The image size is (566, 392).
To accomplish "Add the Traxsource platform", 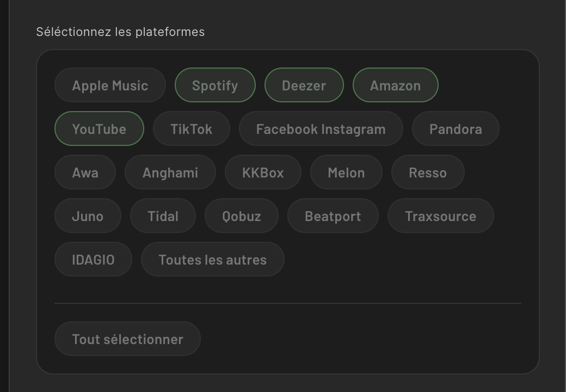I will (440, 216).
